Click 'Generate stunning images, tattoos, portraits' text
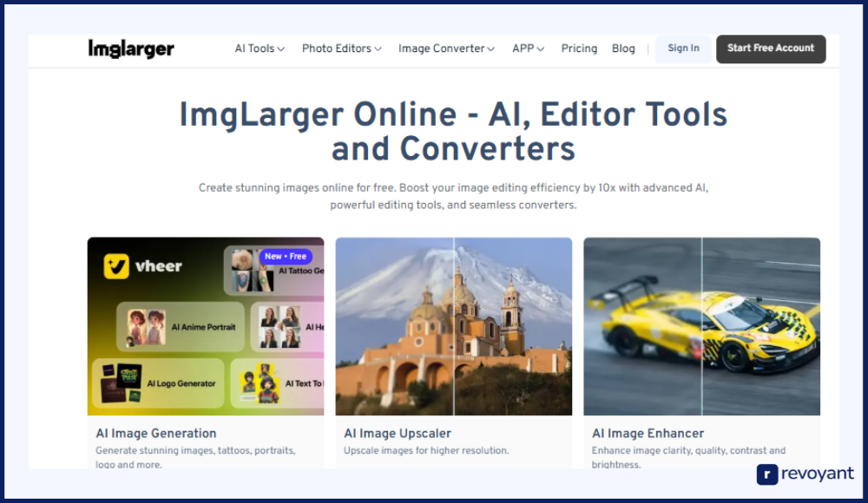This screenshot has width=868, height=503. 195,450
